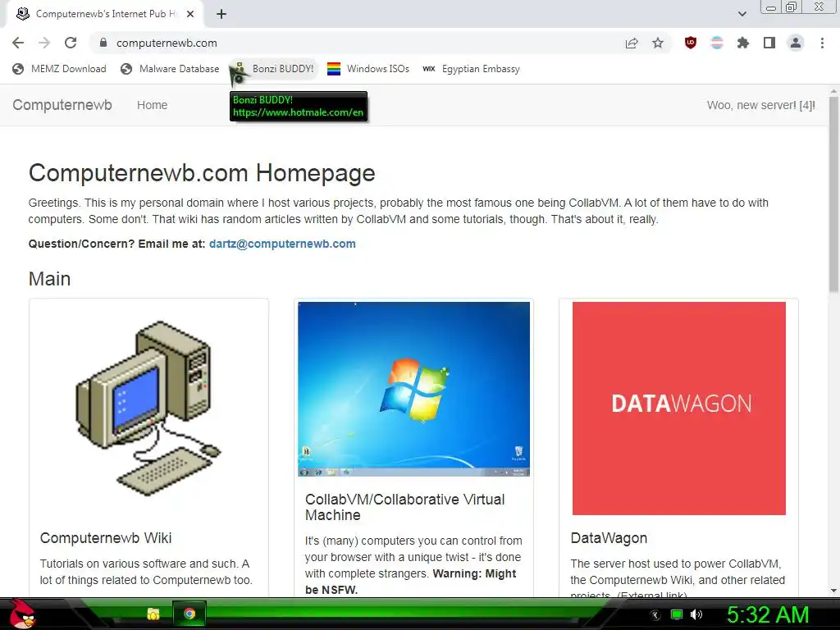The width and height of the screenshot is (840, 630).
Task: Share this page using the share icon
Action: [x=632, y=43]
